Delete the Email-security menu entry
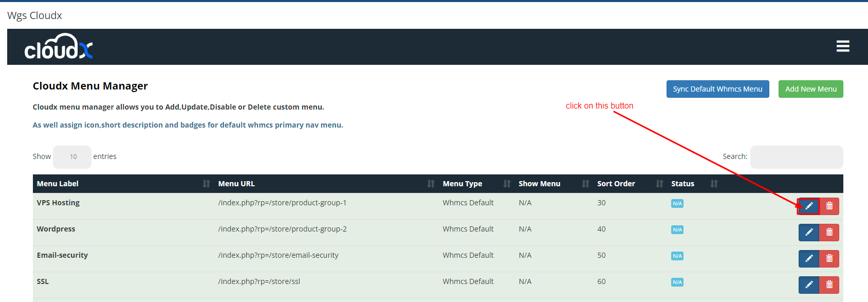The width and height of the screenshot is (868, 302). [x=829, y=259]
